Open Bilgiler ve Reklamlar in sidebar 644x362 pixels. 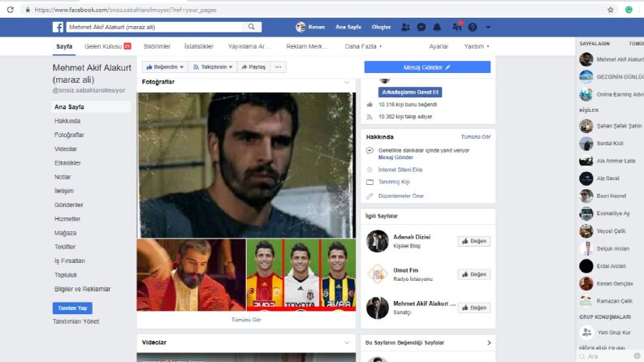coord(82,289)
